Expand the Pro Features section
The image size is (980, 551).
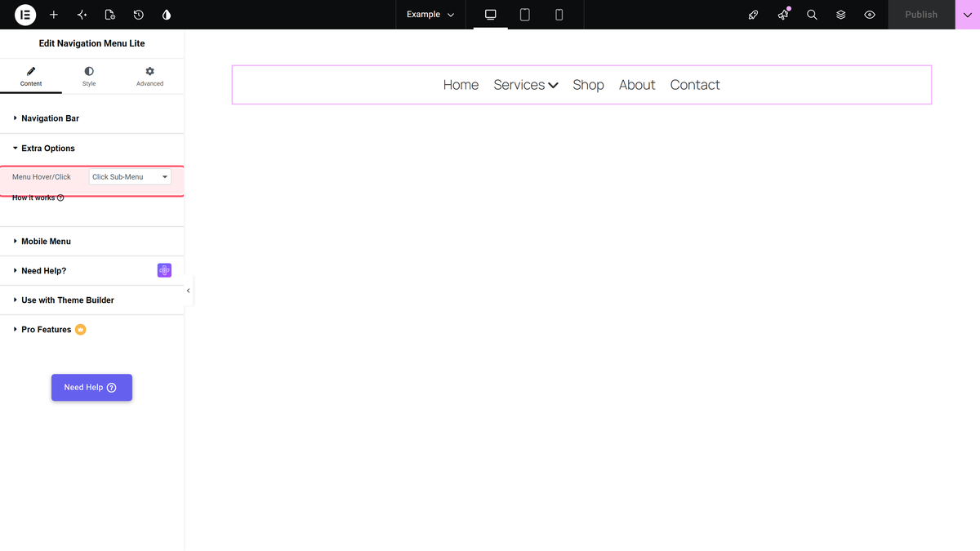91,330
